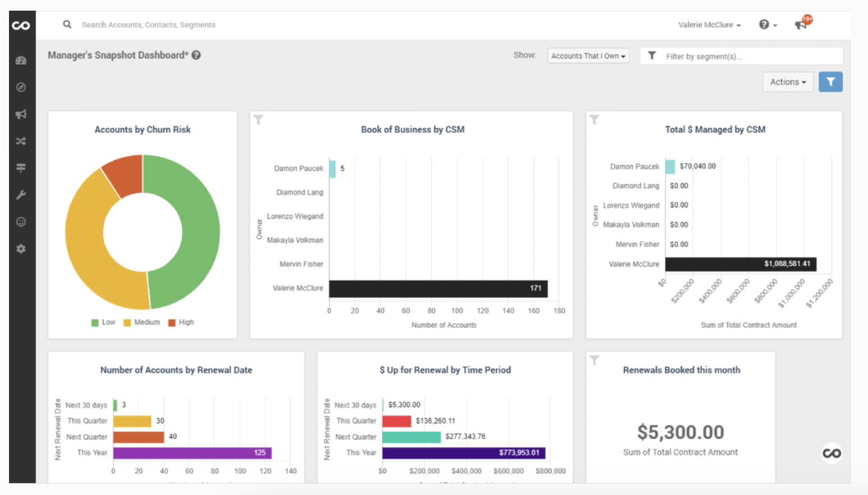868x495 pixels.
Task: Click Manager's Snapshot Dashboard title
Action: pos(118,55)
